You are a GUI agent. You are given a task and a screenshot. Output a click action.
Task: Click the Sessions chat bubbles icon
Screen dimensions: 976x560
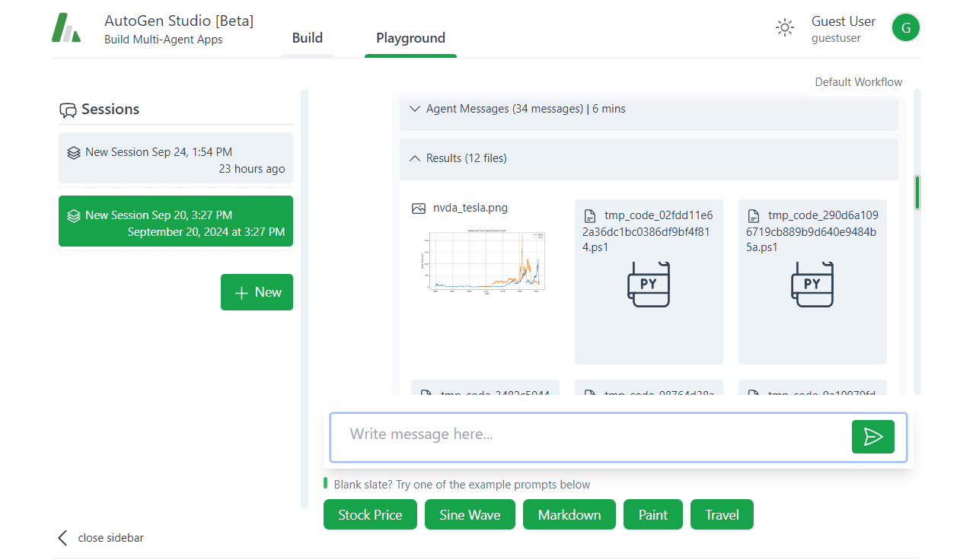68,110
